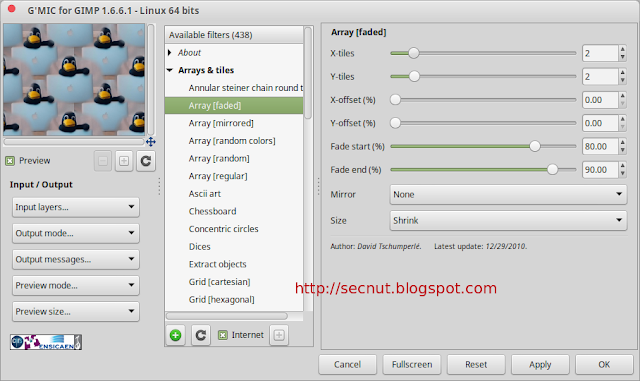
Task: Click the green add favorite filter button
Action: (x=176, y=335)
